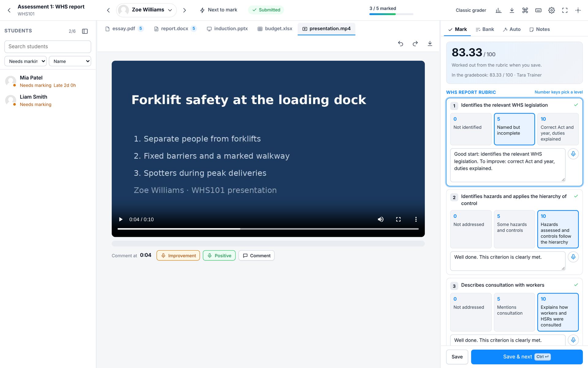This screenshot has width=588, height=368.
Task: Select level 5 Mentions consultation
Action: (x=514, y=312)
